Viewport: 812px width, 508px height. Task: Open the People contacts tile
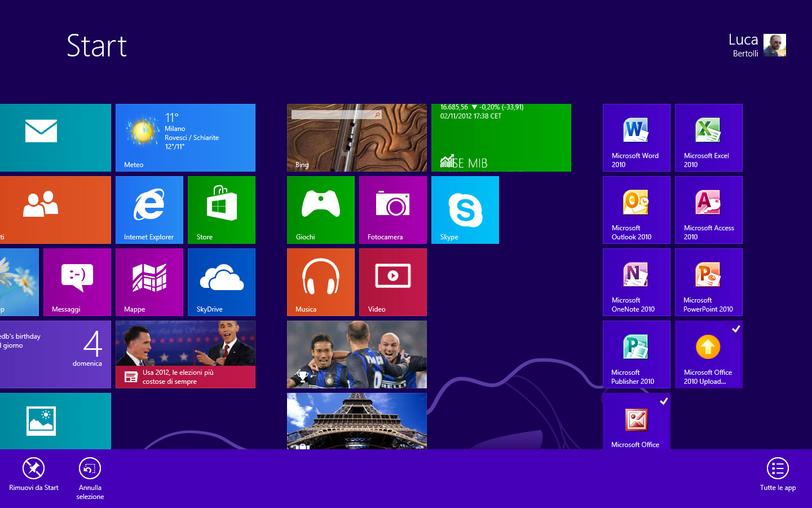click(x=55, y=210)
